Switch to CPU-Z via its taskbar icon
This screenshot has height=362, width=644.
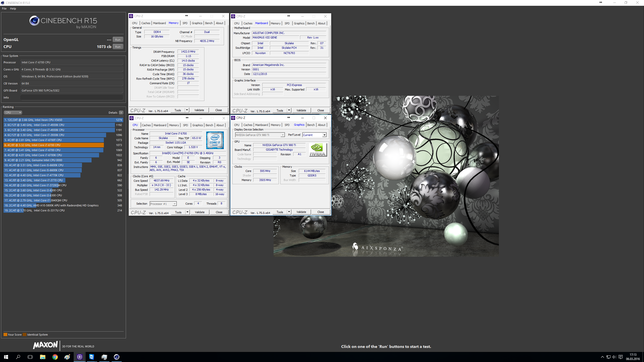tap(79, 357)
